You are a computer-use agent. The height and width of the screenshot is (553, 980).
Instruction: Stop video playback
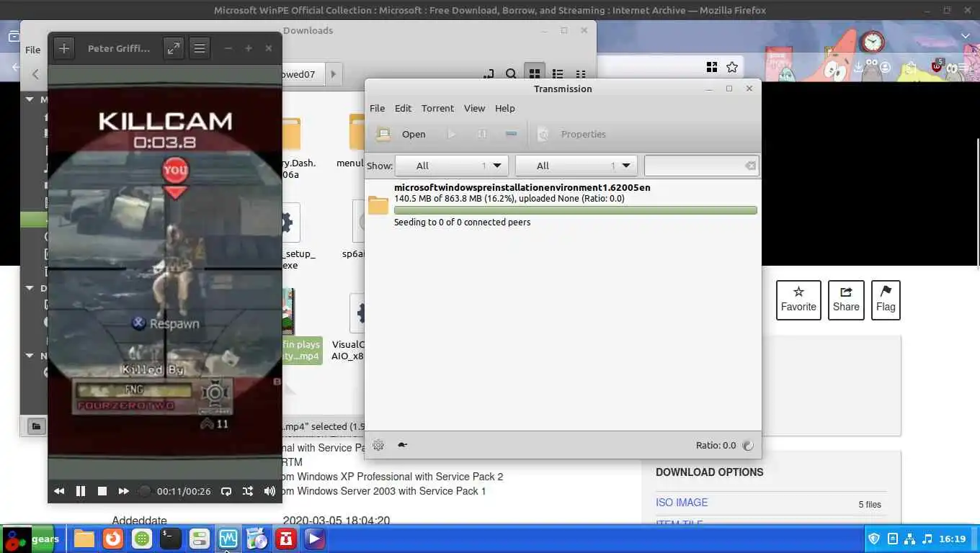click(x=102, y=491)
